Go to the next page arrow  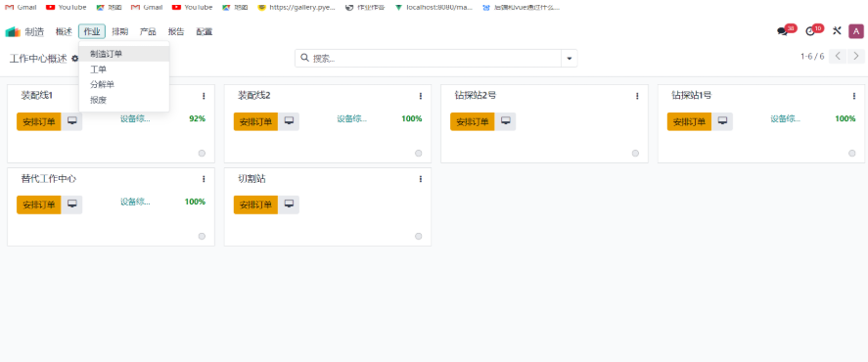[x=856, y=56]
